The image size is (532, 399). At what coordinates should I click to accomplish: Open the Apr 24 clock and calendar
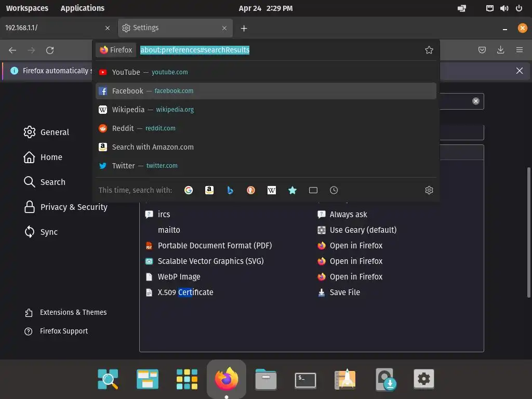[x=265, y=8]
